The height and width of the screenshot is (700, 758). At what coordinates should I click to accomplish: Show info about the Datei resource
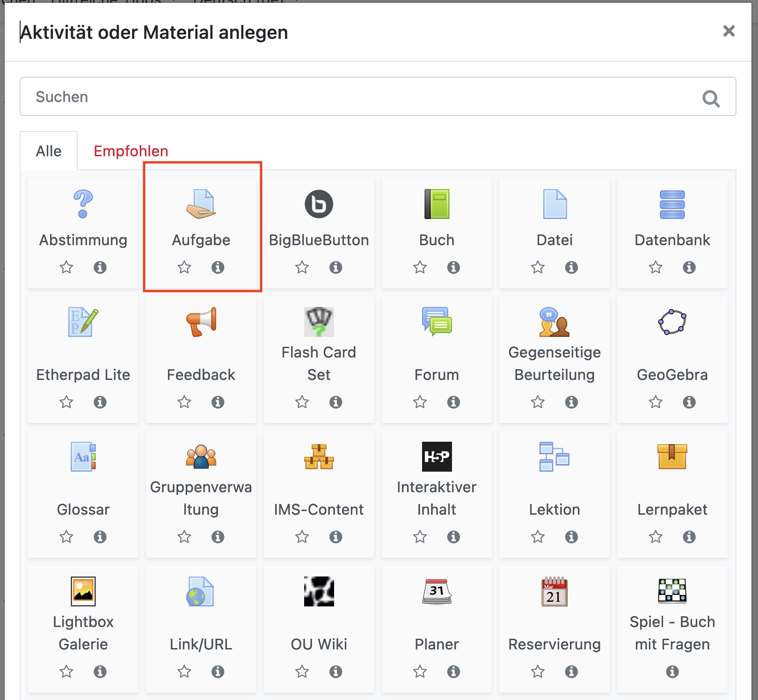571,268
